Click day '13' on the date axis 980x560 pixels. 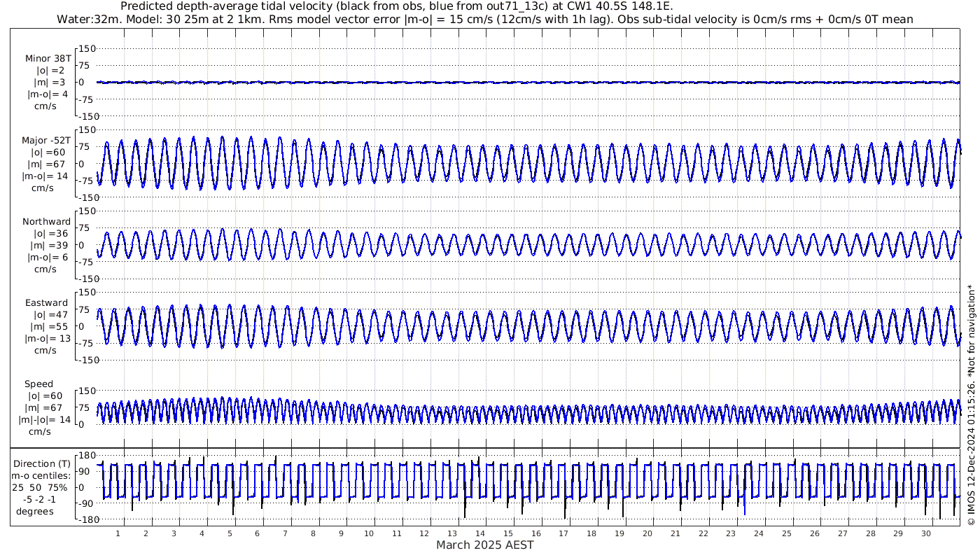452,533
